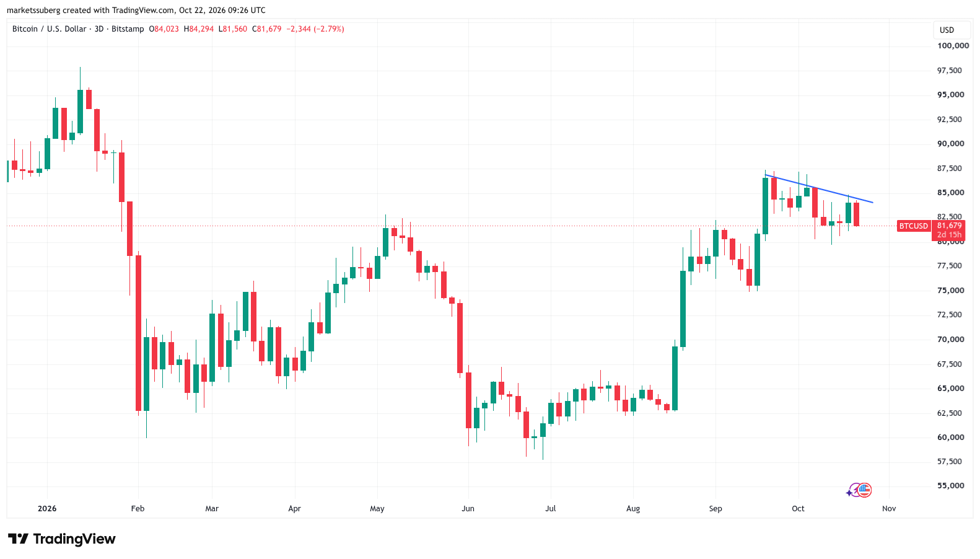
Task: Click the close price C81,679 in legend
Action: click(267, 29)
